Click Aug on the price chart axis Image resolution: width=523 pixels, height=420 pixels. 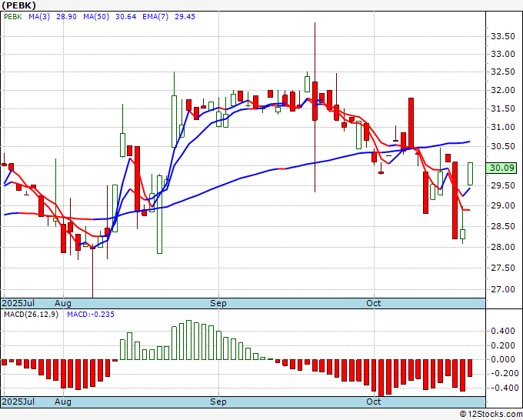pyautogui.click(x=63, y=303)
